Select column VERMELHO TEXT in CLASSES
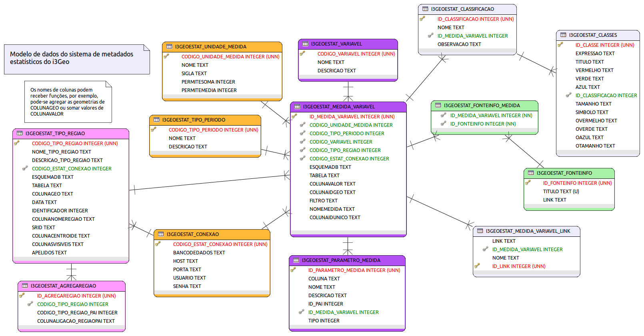Image resolution: width=644 pixels, height=336 pixels. pos(594,70)
